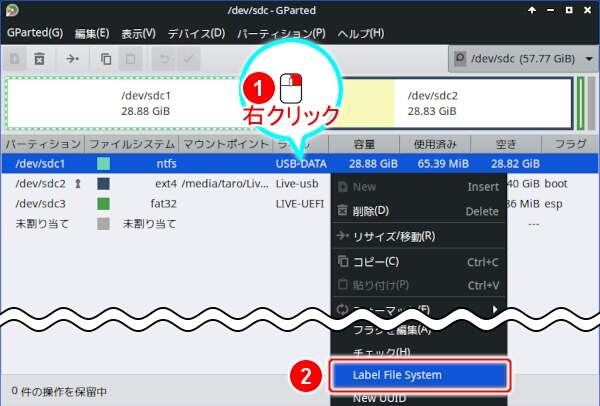Viewport: 600px width, 406px height.
Task: Click the fat32 green color swatch
Action: click(x=103, y=204)
